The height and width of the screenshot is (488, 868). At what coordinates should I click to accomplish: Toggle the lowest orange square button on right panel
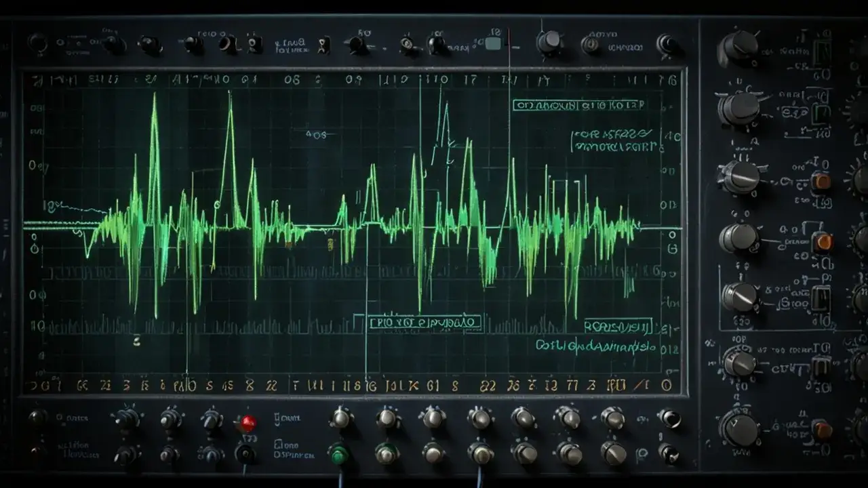pyautogui.click(x=823, y=429)
